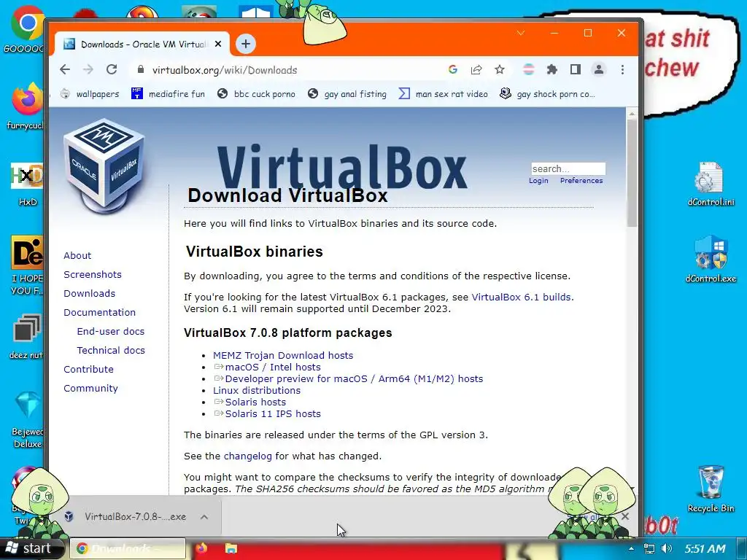
Task: Click the forward navigation arrow
Action: click(88, 69)
